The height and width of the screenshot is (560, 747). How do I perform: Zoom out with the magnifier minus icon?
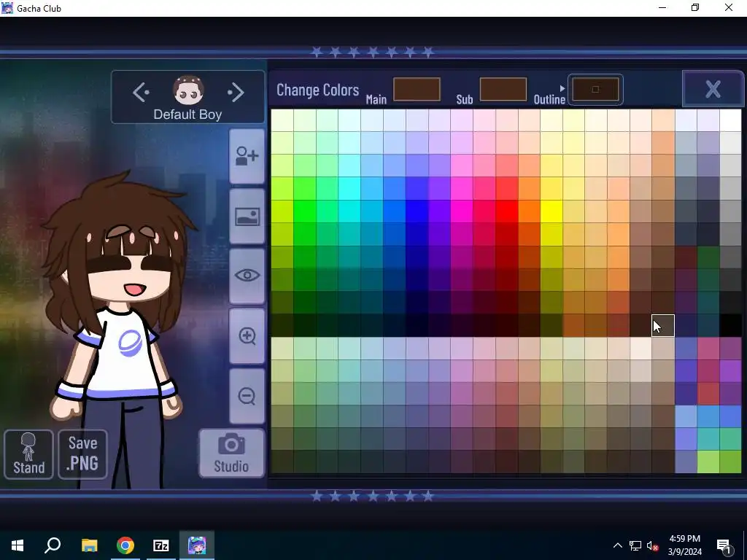(247, 396)
